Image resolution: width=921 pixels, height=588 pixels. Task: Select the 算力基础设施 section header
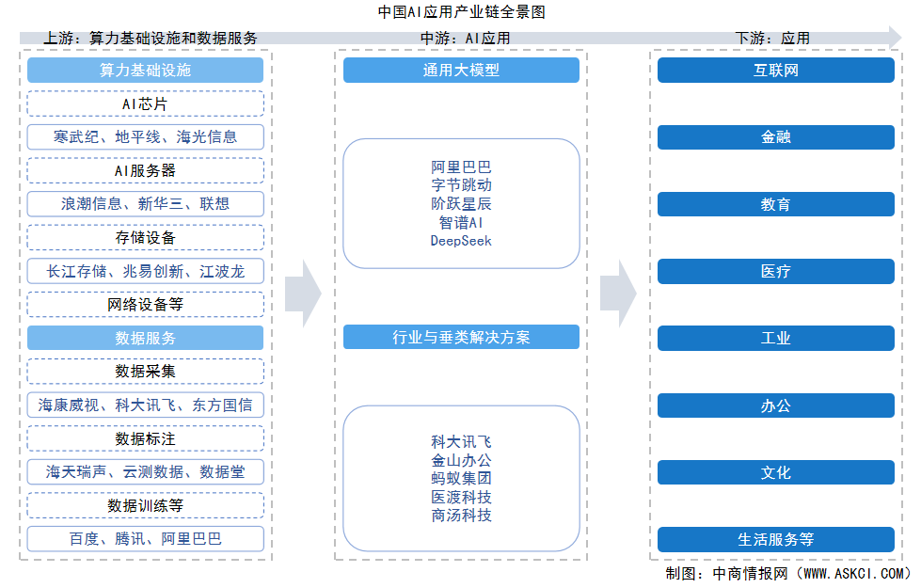click(x=146, y=70)
